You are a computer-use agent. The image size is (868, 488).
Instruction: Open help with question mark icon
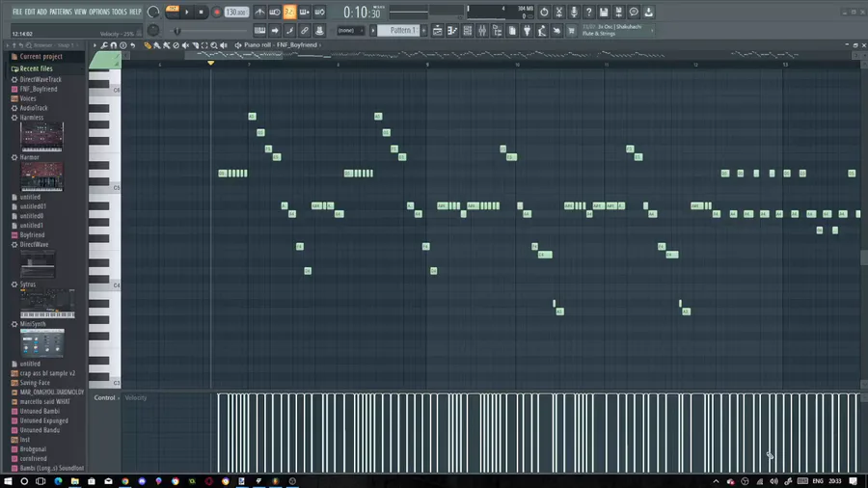589,12
